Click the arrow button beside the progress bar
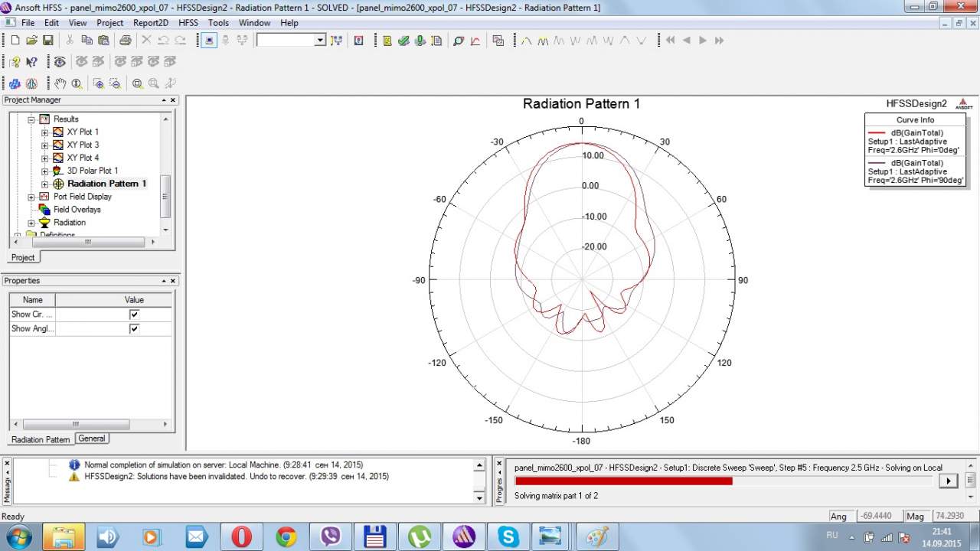This screenshot has width=980, height=551. (x=948, y=481)
